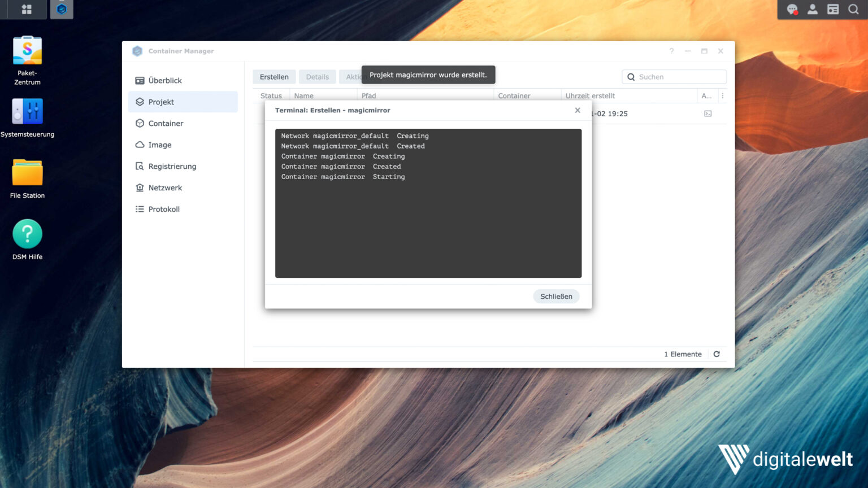Open the Netzwerk section
Viewport: 868px width, 488px height.
point(165,188)
